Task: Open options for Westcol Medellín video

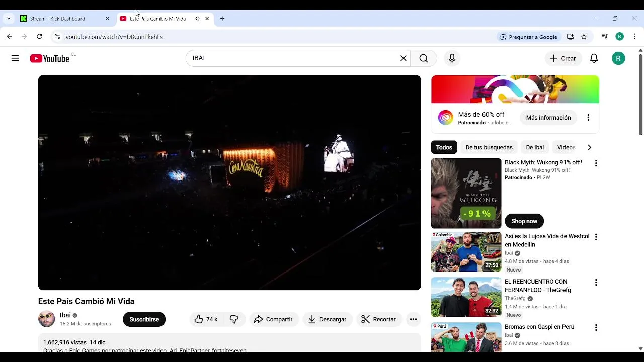Action: 596,237
